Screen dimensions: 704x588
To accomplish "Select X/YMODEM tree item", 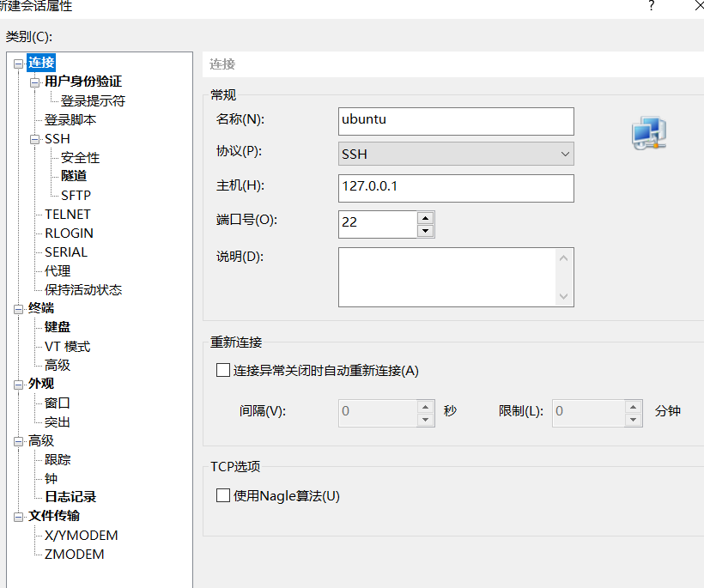I will pyautogui.click(x=82, y=535).
